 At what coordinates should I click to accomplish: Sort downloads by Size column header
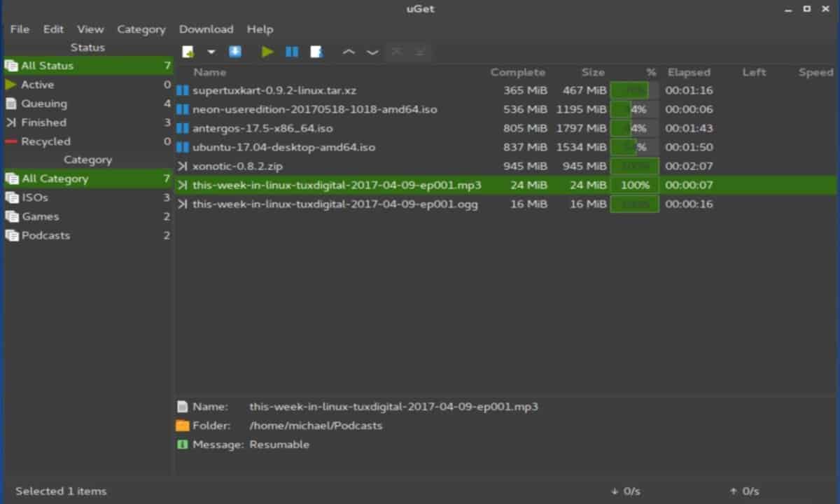[x=592, y=72]
